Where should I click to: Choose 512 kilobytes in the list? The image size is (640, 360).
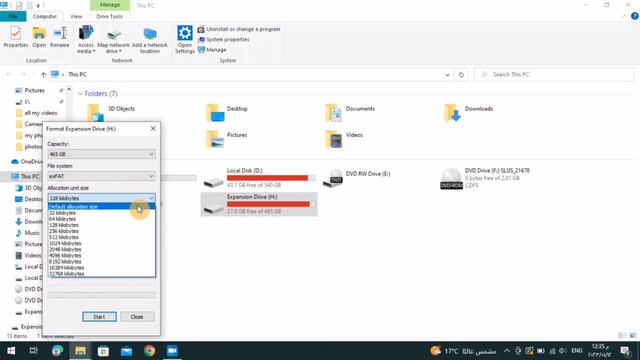coord(101,237)
